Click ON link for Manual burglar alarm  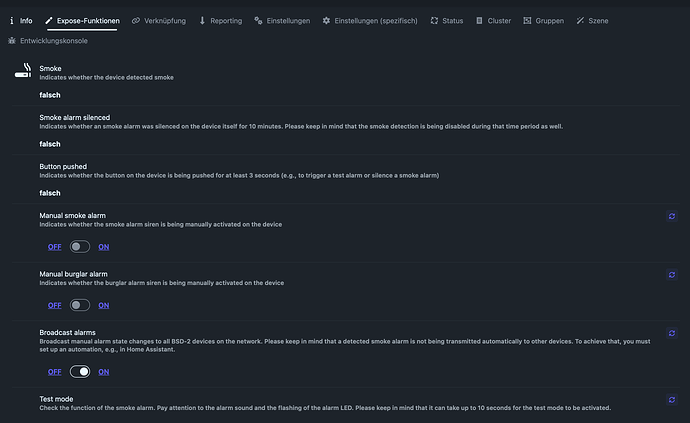[103, 305]
